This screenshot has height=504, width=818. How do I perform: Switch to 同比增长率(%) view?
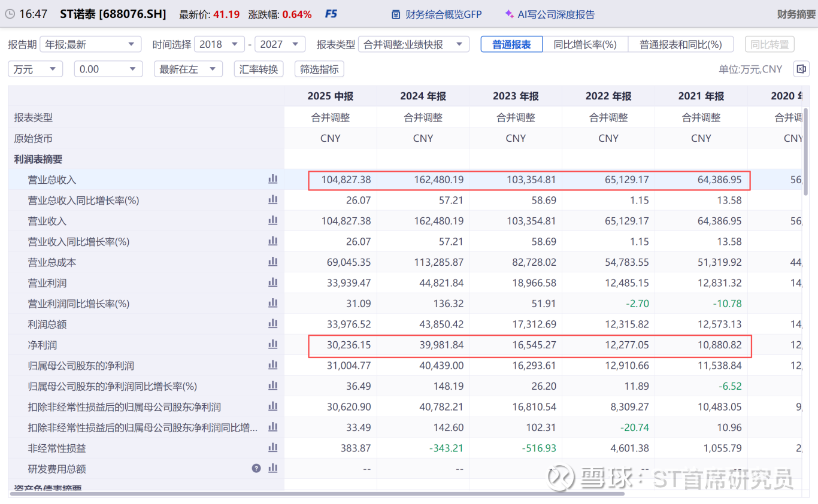585,44
